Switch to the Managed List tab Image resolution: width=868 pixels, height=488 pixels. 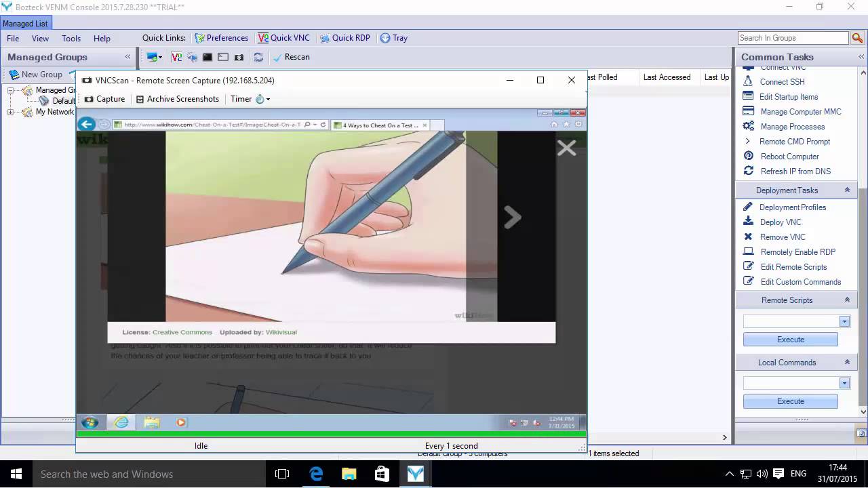[25, 24]
